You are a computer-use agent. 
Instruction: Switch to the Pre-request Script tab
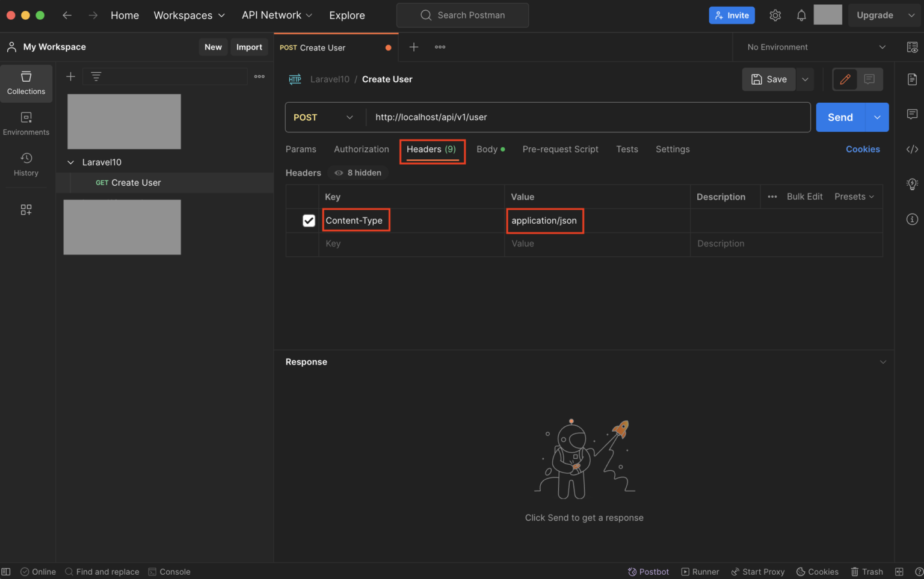(x=560, y=149)
